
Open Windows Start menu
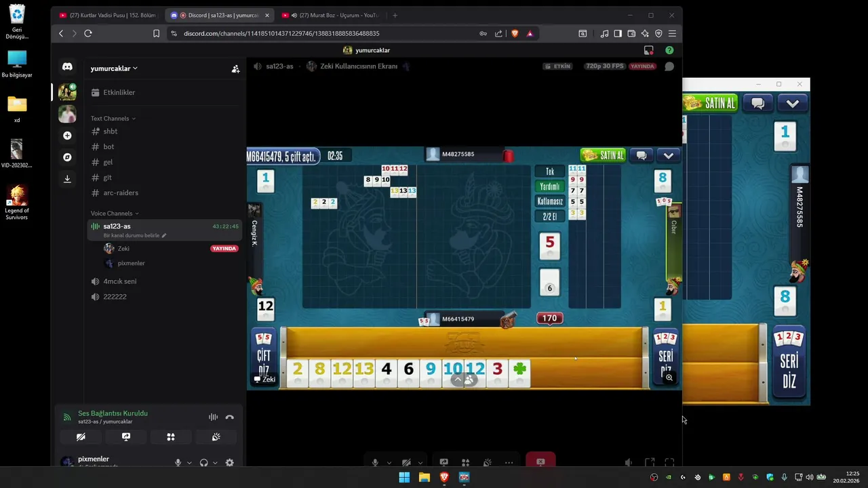pyautogui.click(x=404, y=477)
